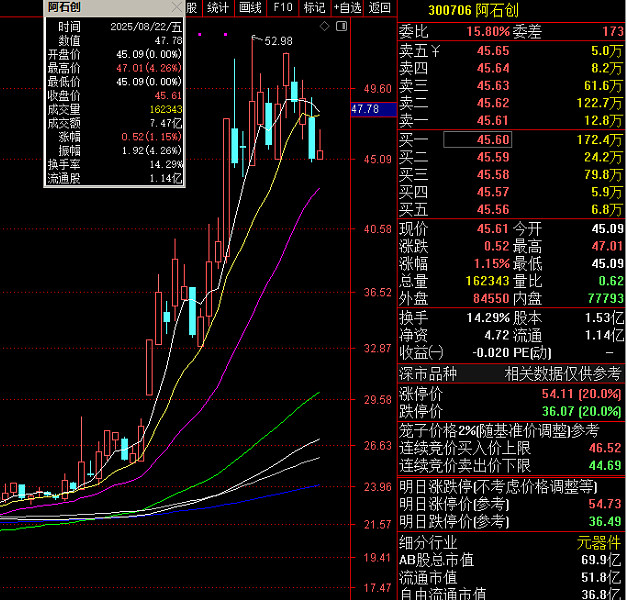Add stock via +自选 button
This screenshot has width=627, height=600.
coord(347,7)
